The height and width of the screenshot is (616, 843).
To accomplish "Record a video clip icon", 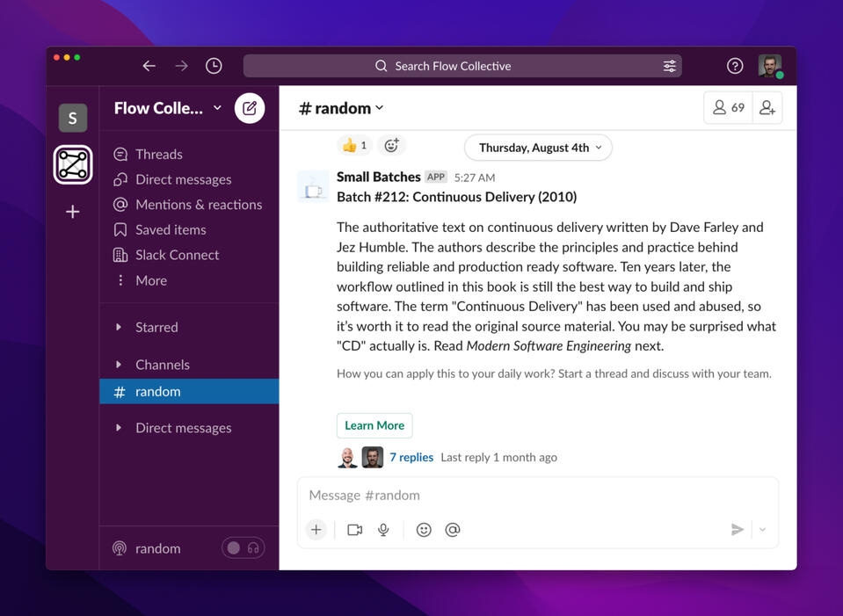I will pyautogui.click(x=355, y=530).
